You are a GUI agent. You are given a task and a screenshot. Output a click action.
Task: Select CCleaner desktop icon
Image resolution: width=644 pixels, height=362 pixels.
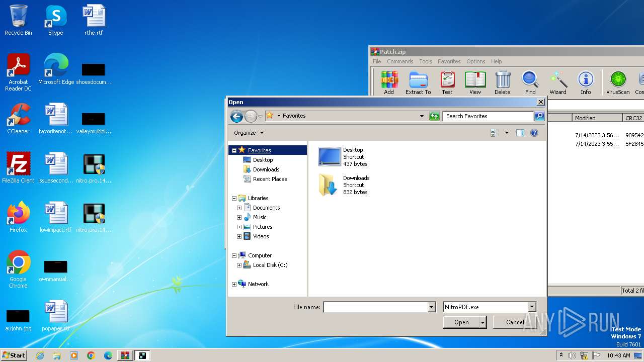point(18,119)
